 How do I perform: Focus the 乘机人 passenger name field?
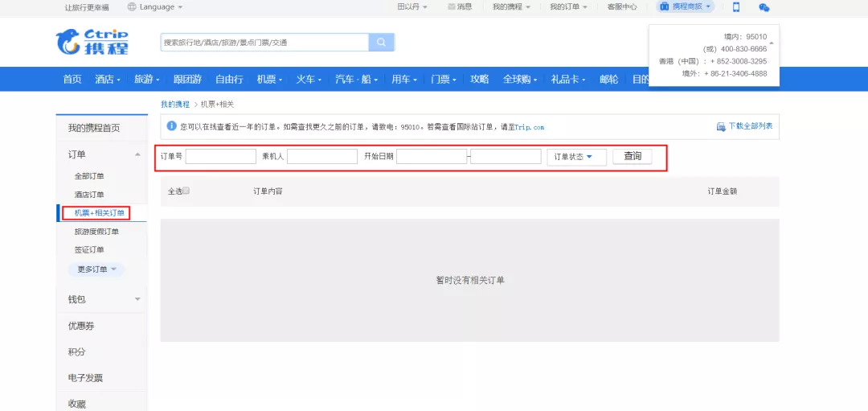pyautogui.click(x=321, y=157)
